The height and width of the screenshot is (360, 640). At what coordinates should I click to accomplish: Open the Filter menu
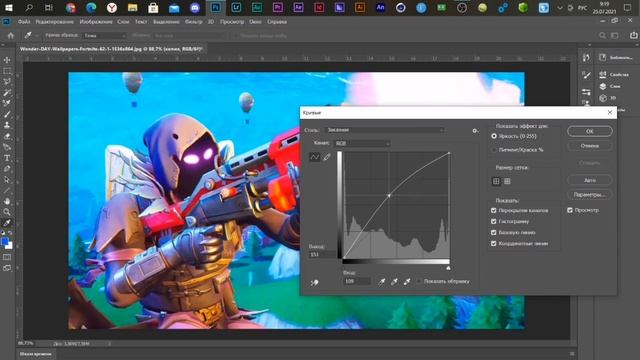click(x=193, y=22)
